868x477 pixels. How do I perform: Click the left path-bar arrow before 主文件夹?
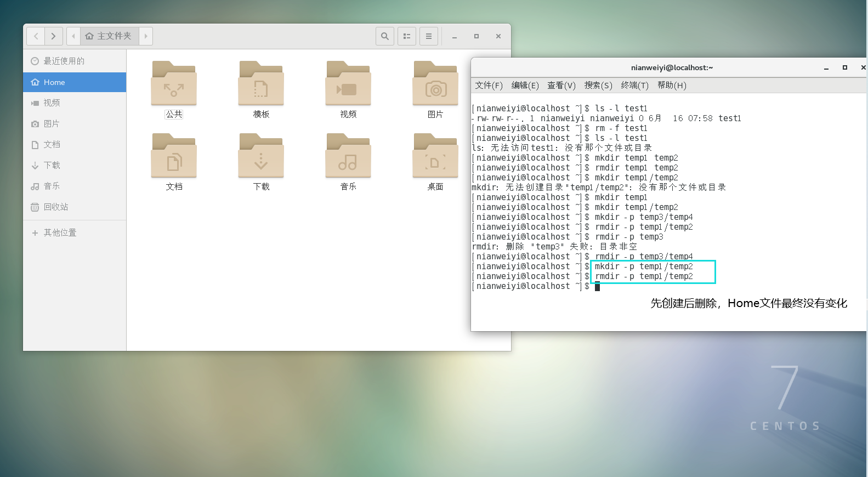[x=73, y=36]
